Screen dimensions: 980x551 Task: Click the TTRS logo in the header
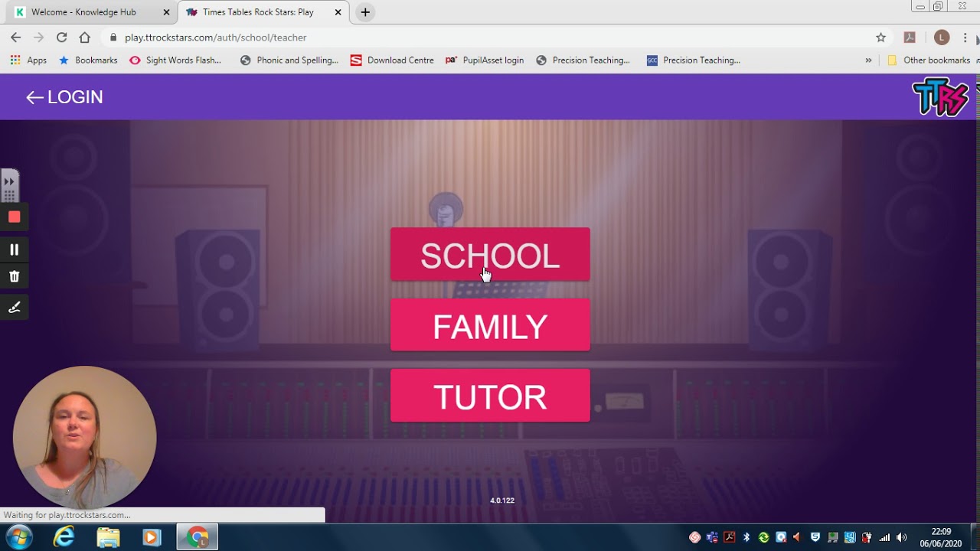pyautogui.click(x=941, y=97)
